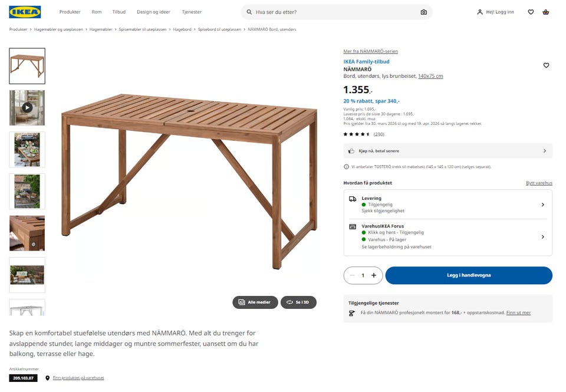Select the first table thumbnail
Screen dimensions: 566x392
(27, 66)
